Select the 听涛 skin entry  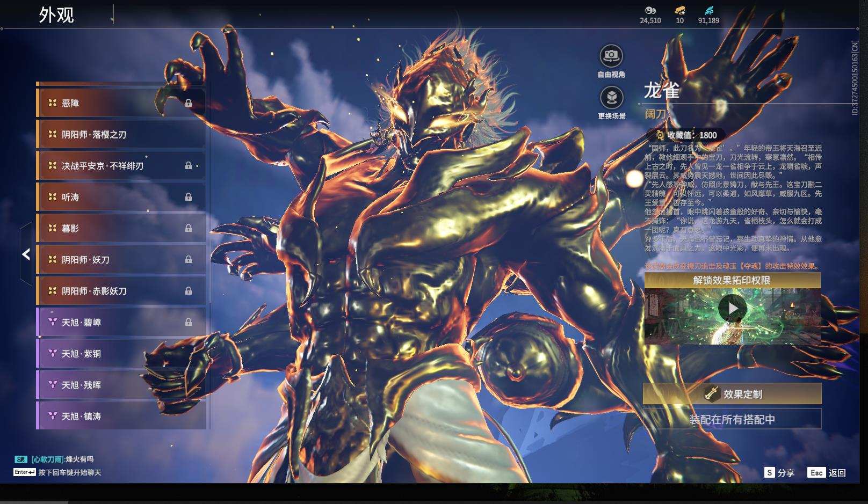point(121,197)
